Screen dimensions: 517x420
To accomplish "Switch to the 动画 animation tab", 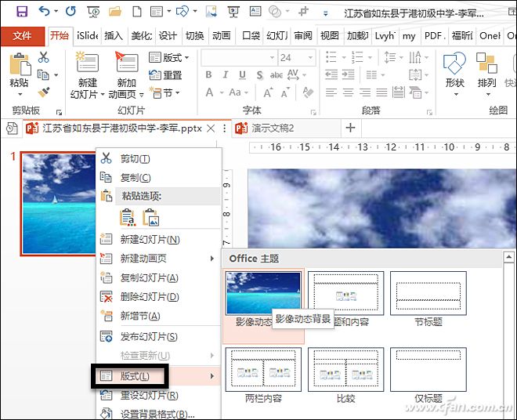I will (x=221, y=35).
